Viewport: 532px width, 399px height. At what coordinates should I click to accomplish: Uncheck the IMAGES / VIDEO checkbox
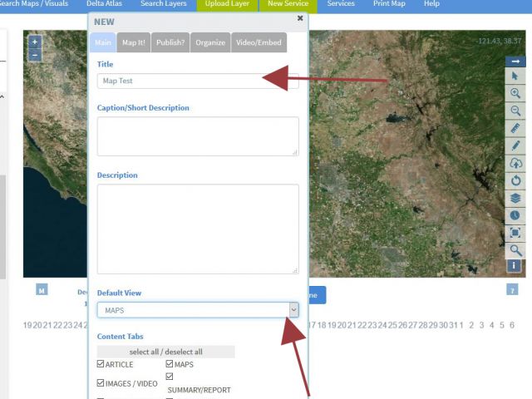click(101, 383)
